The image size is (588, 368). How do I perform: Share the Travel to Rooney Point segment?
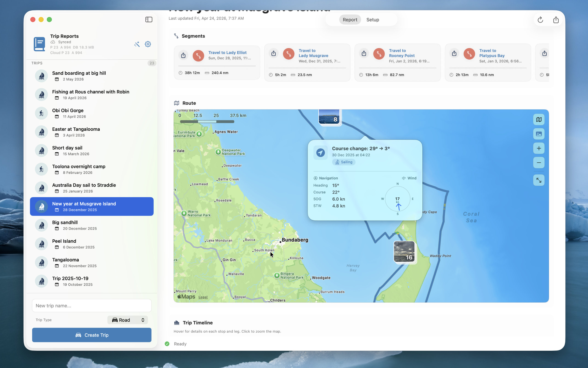tap(364, 53)
